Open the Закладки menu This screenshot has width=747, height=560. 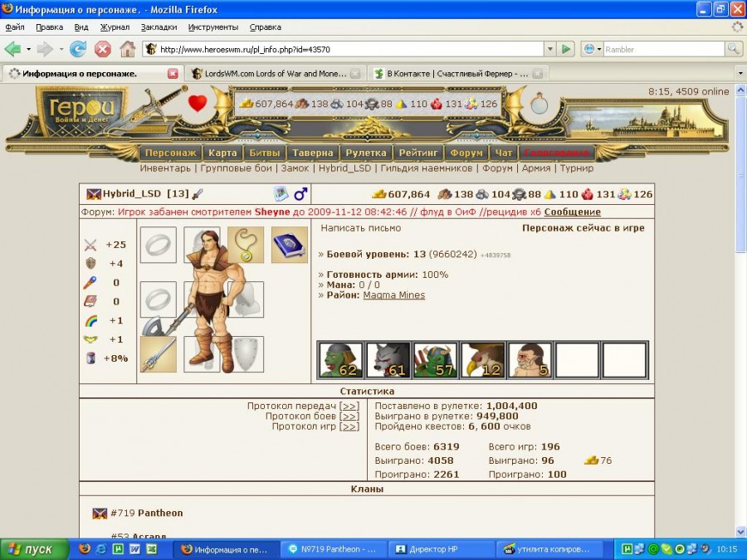(159, 27)
